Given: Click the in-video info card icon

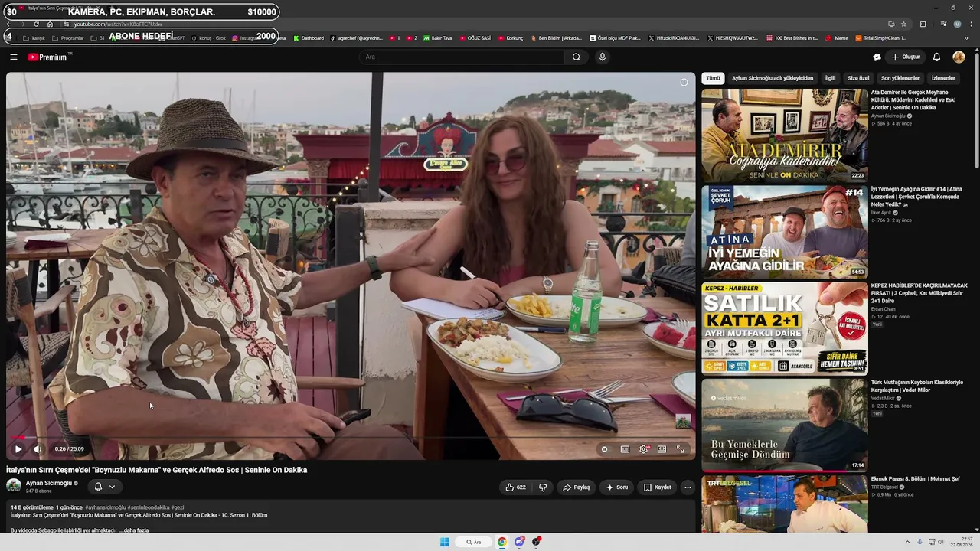Looking at the screenshot, I should click(684, 83).
